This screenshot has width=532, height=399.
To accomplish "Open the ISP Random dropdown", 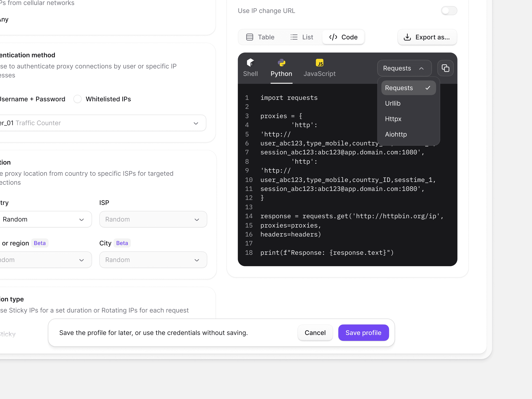I will pos(153,219).
